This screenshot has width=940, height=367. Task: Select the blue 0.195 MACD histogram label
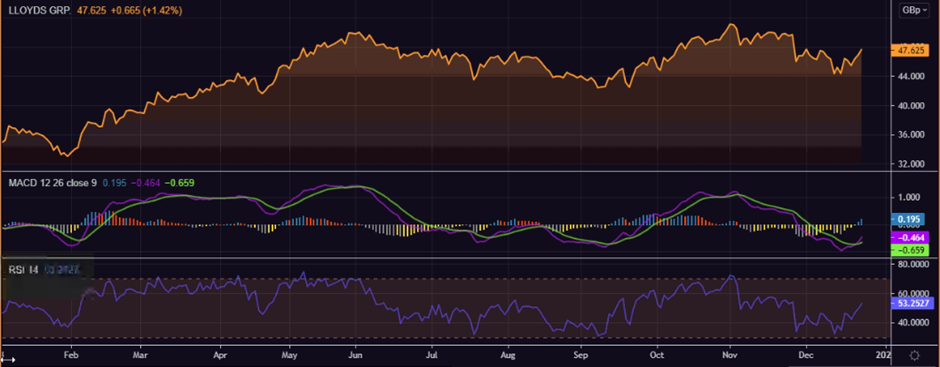(x=908, y=219)
